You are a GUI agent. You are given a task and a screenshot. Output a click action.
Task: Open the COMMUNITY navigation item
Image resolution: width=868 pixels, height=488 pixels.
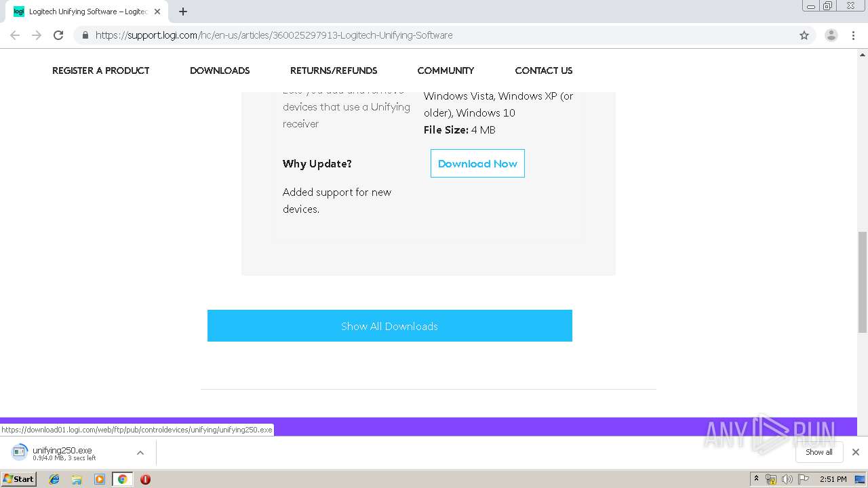446,70
